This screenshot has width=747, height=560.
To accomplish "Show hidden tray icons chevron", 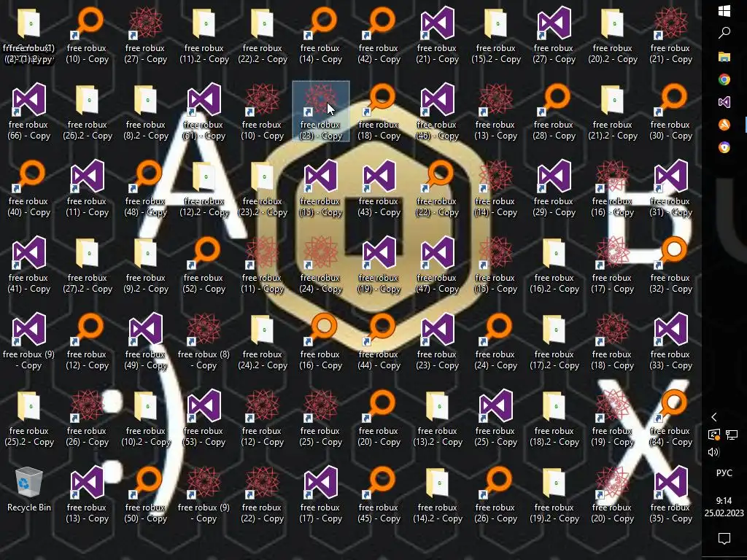I will 713,417.
